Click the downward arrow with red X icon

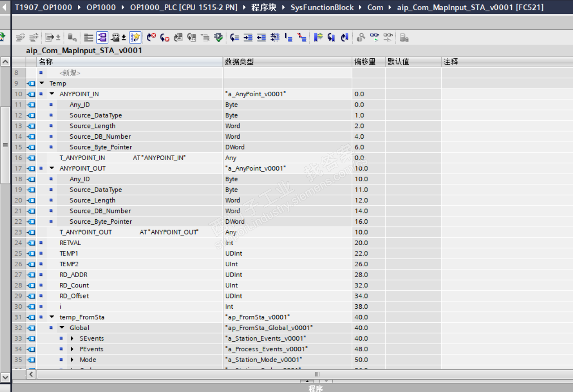click(x=165, y=38)
